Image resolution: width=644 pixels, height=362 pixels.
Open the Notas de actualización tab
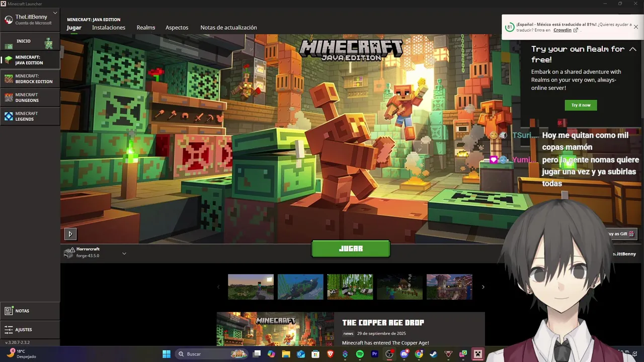tap(228, 28)
